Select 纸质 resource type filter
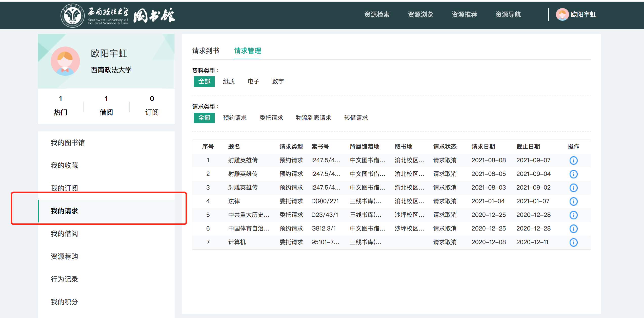 click(x=229, y=81)
